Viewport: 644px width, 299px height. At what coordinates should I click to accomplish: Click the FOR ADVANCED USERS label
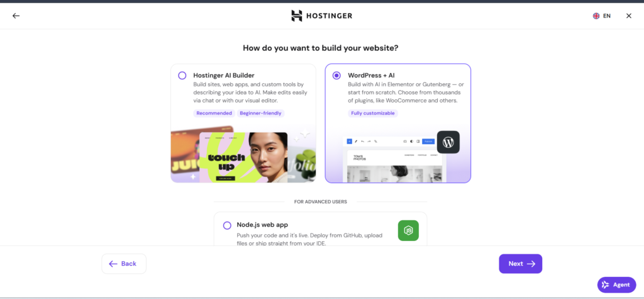click(320, 201)
